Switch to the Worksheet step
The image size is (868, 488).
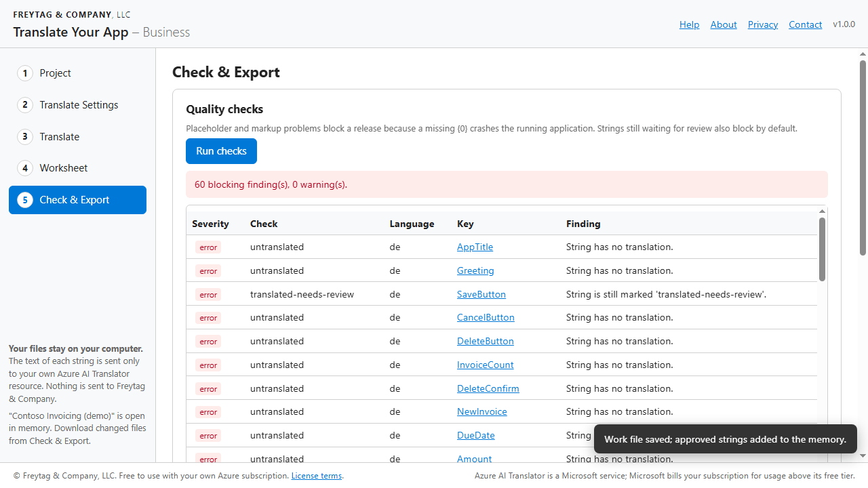(x=77, y=168)
